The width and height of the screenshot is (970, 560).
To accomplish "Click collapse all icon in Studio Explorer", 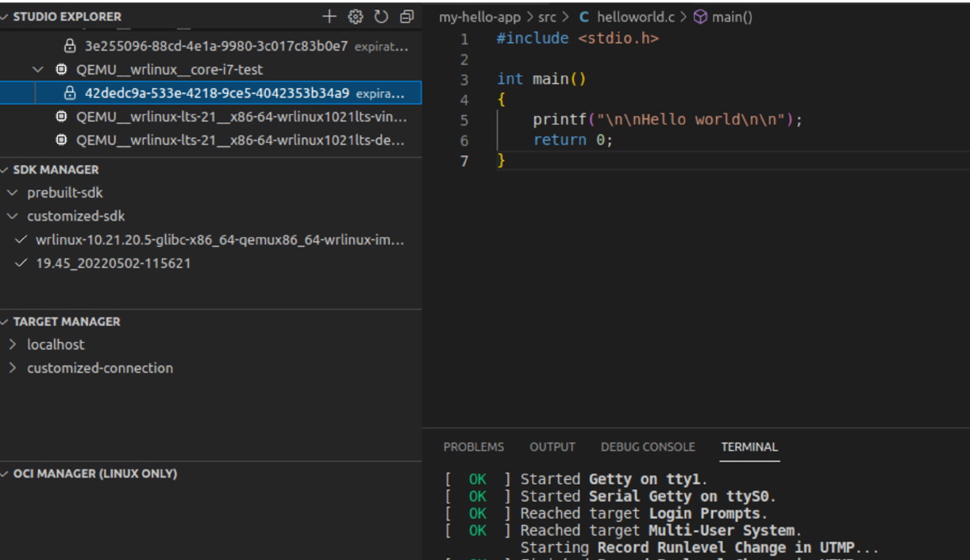I will [x=407, y=17].
